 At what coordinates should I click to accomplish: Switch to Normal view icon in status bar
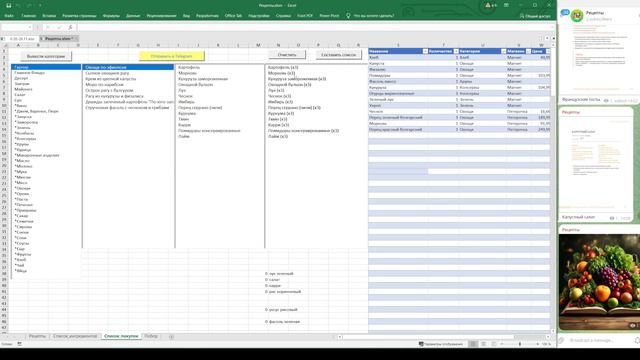click(473, 344)
